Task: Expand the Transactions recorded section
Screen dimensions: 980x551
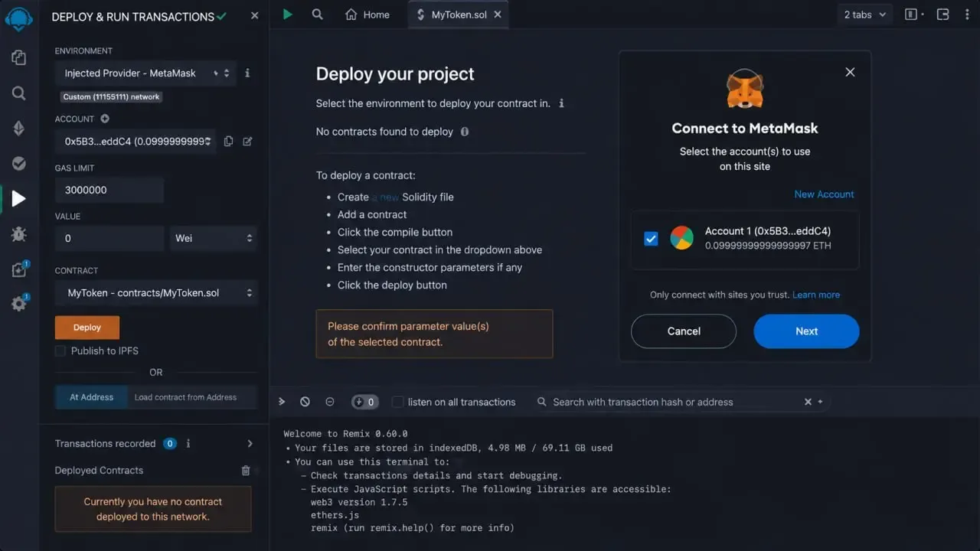Action: [250, 444]
